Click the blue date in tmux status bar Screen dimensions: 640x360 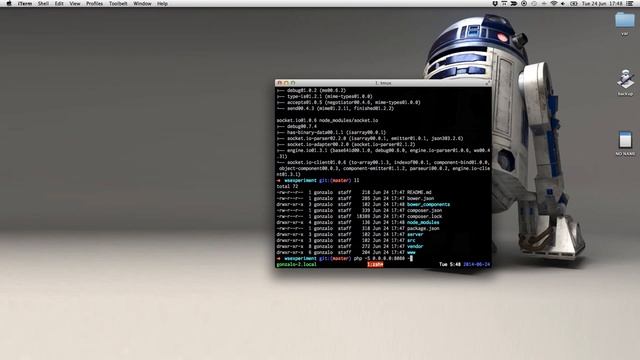point(477,264)
